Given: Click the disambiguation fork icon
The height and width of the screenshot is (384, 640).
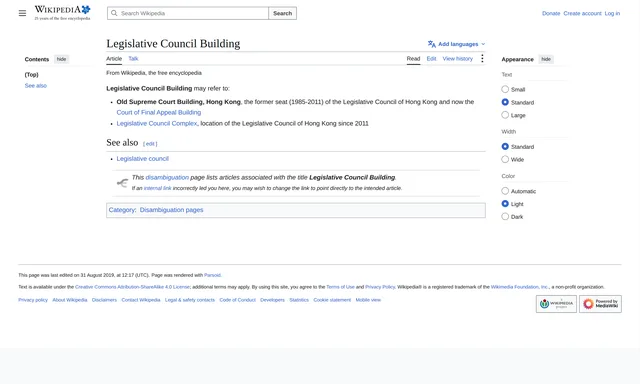Looking at the screenshot, I should [x=122, y=183].
